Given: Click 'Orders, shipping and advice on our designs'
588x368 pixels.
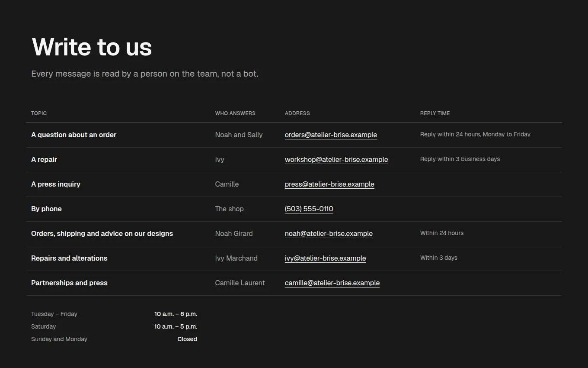Looking at the screenshot, I should click(102, 234).
